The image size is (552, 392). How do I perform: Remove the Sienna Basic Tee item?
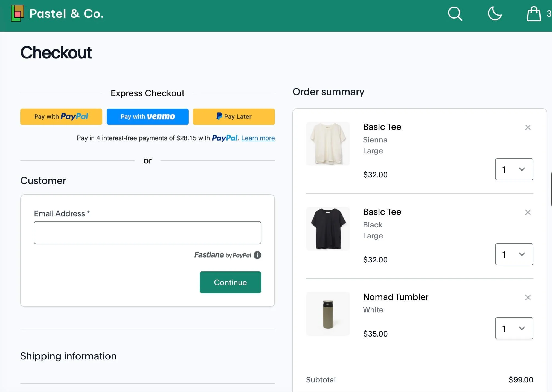click(x=528, y=127)
